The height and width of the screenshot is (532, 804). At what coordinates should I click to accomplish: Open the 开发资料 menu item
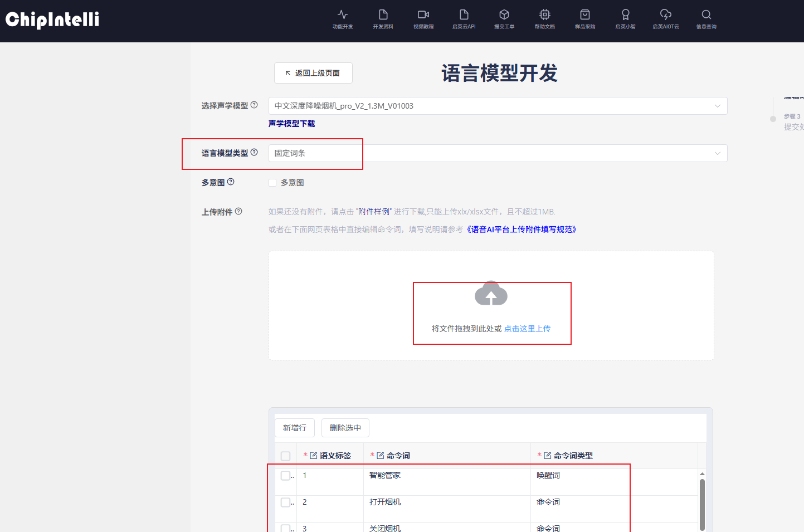point(383,19)
